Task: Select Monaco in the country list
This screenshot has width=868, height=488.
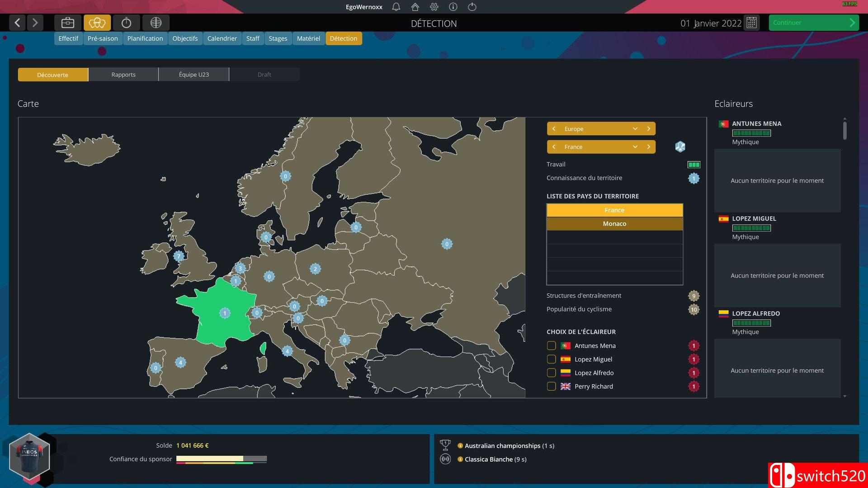Action: click(x=614, y=224)
